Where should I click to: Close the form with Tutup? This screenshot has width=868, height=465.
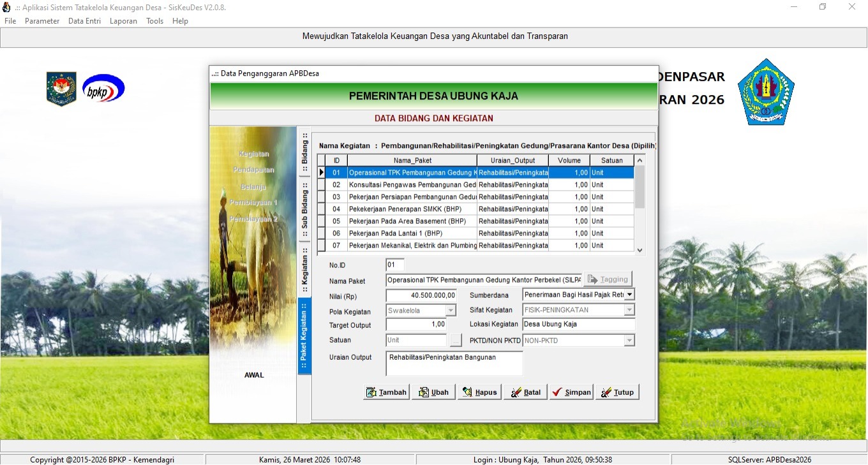click(617, 392)
